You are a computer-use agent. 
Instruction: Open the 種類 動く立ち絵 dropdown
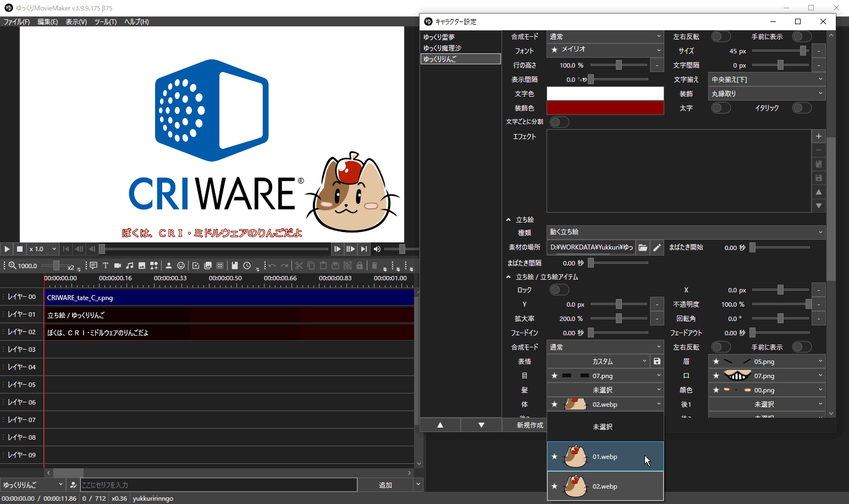pyautogui.click(x=686, y=232)
